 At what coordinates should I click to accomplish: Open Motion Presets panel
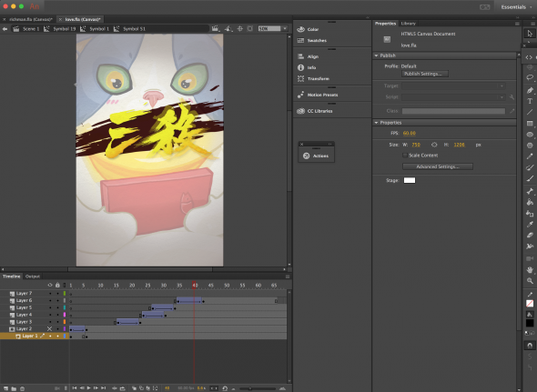coord(317,95)
